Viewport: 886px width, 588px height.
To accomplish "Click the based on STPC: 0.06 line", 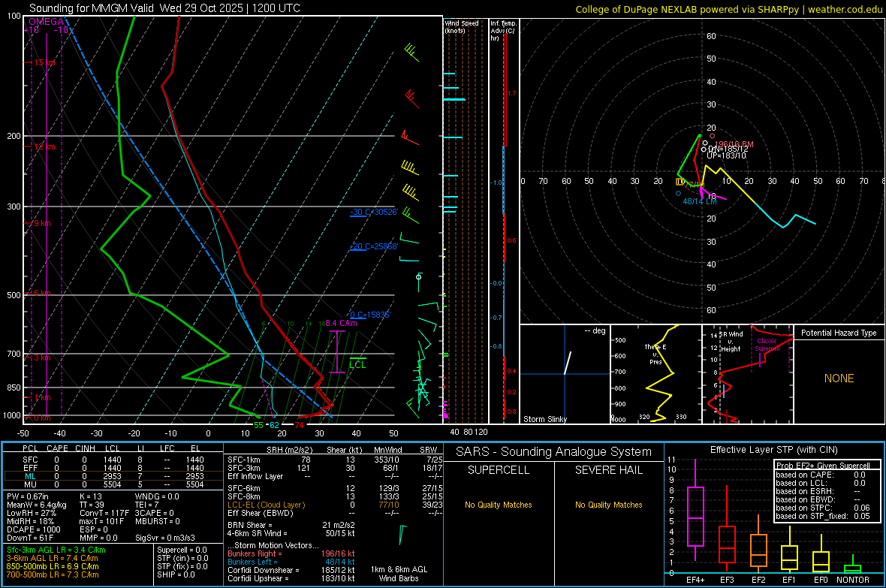I will point(823,508).
